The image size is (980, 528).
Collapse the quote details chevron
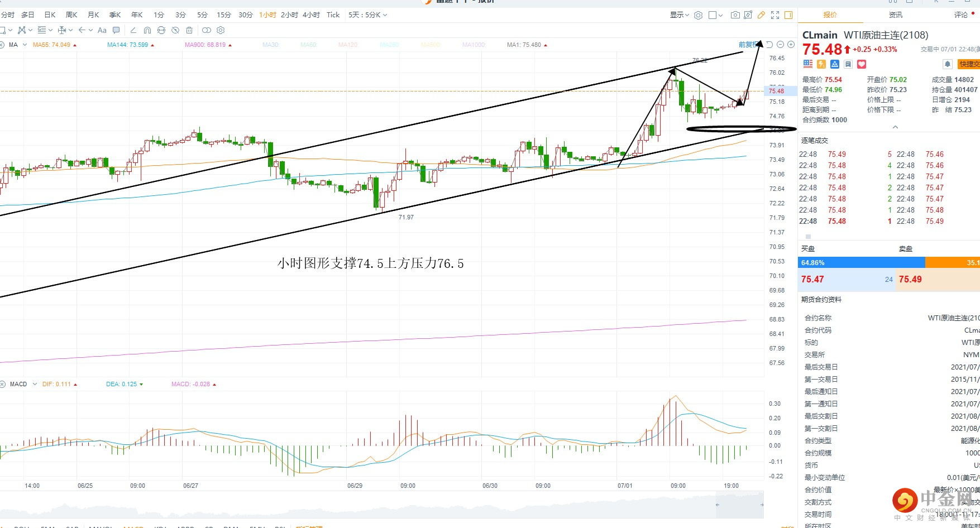pyautogui.click(x=895, y=127)
